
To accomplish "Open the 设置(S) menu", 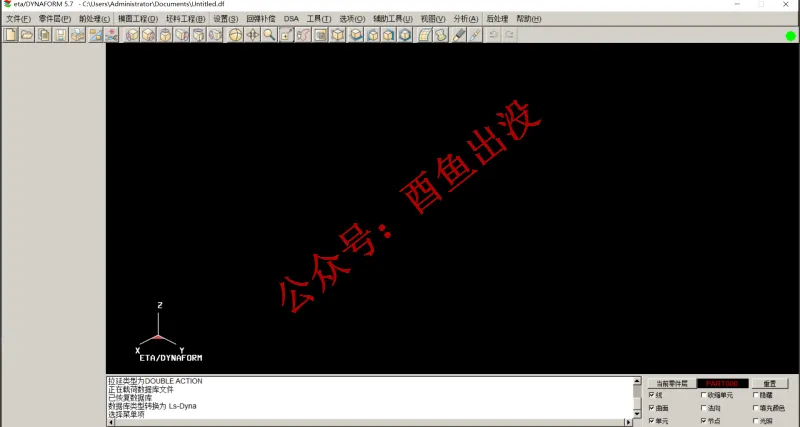I will pyautogui.click(x=226, y=19).
